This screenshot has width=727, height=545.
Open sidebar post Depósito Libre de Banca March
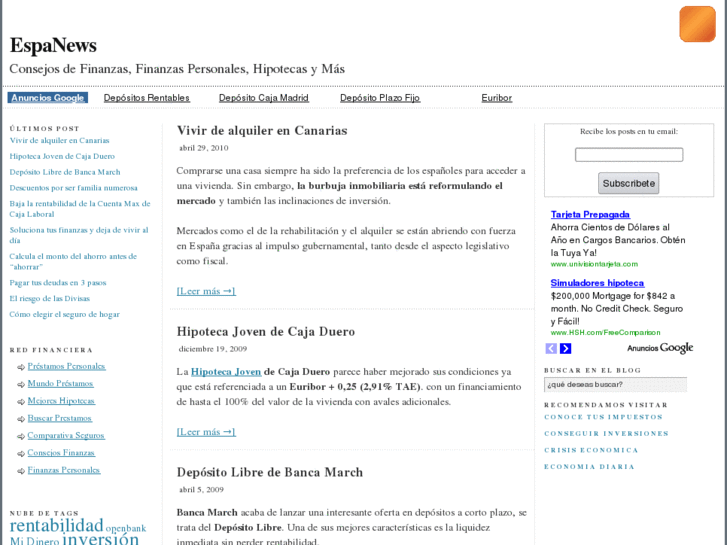(x=65, y=172)
